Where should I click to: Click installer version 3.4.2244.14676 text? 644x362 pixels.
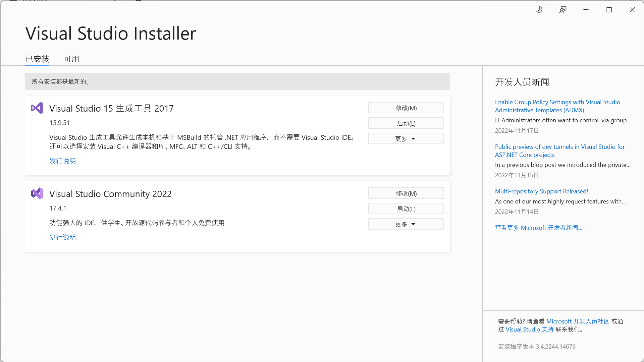(x=537, y=347)
